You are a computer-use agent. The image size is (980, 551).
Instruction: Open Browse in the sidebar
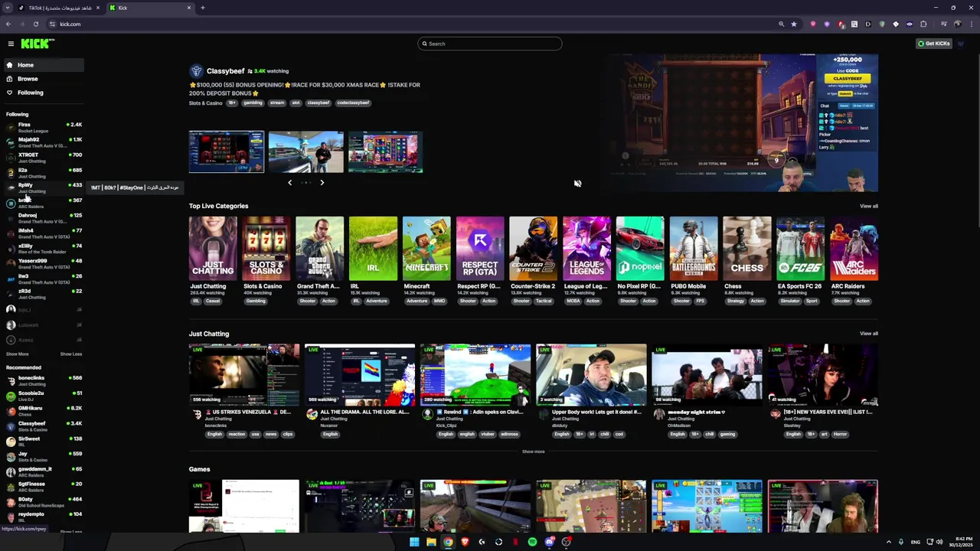(x=42, y=79)
